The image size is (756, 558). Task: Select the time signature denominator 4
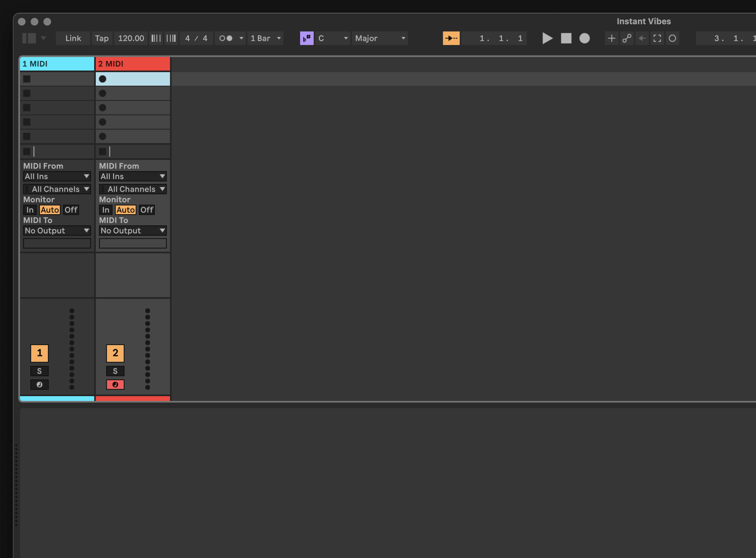pyautogui.click(x=205, y=38)
